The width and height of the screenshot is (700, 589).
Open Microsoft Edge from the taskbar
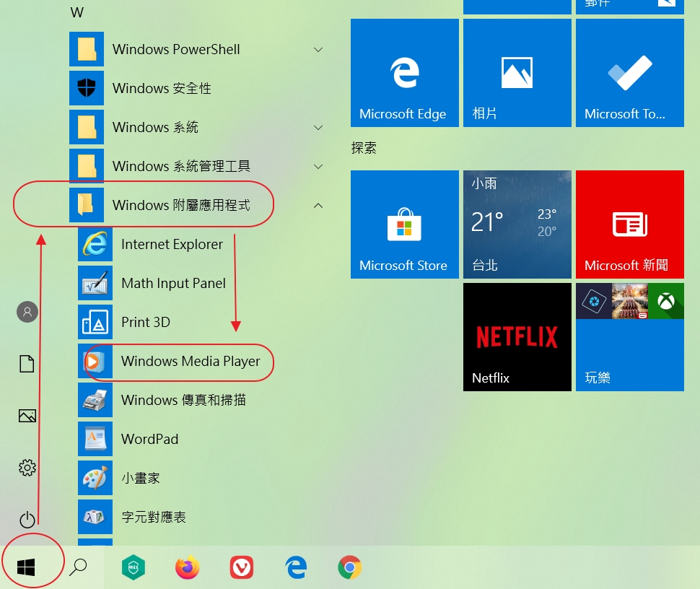click(x=296, y=567)
